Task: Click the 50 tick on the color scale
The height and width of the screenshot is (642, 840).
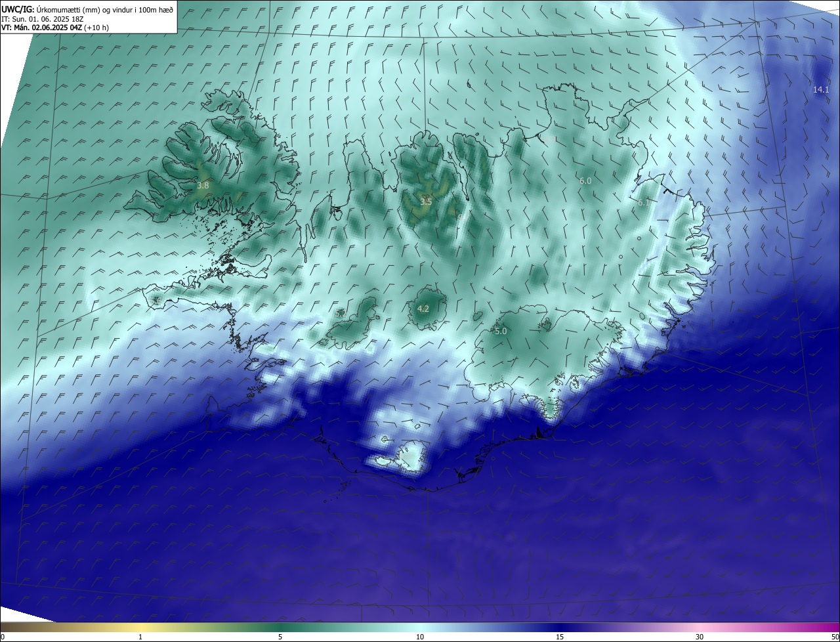Action: tap(835, 637)
